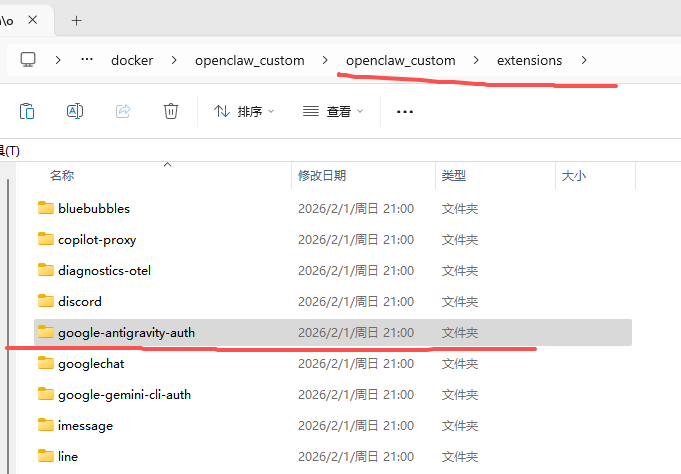Click the 文件夹 type cell for imessage
The width and height of the screenshot is (681, 474).
coord(460,426)
